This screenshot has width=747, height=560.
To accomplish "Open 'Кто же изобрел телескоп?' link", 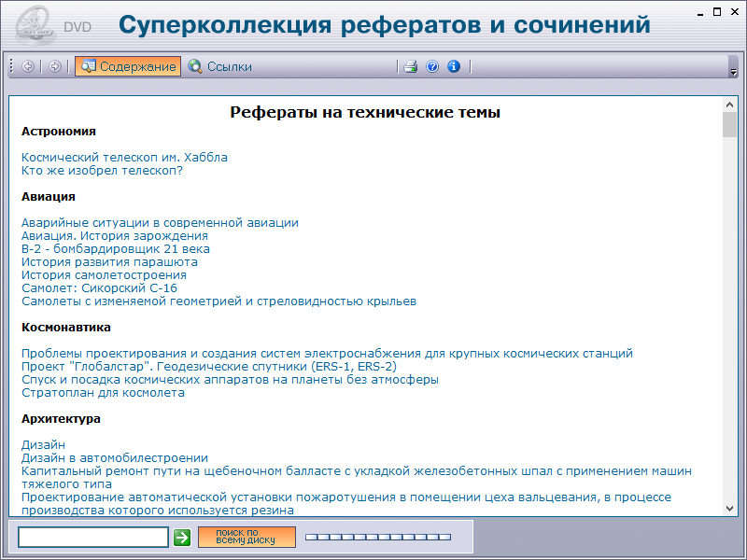I will click(102, 171).
